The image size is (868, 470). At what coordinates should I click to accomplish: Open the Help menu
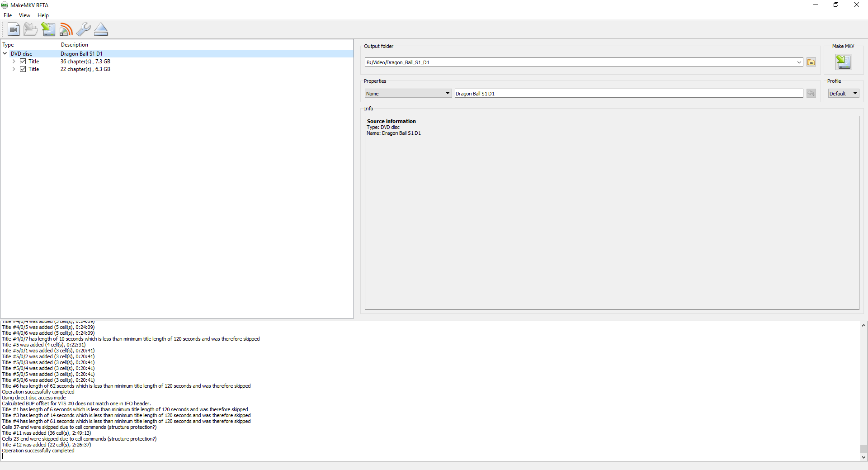pos(43,15)
